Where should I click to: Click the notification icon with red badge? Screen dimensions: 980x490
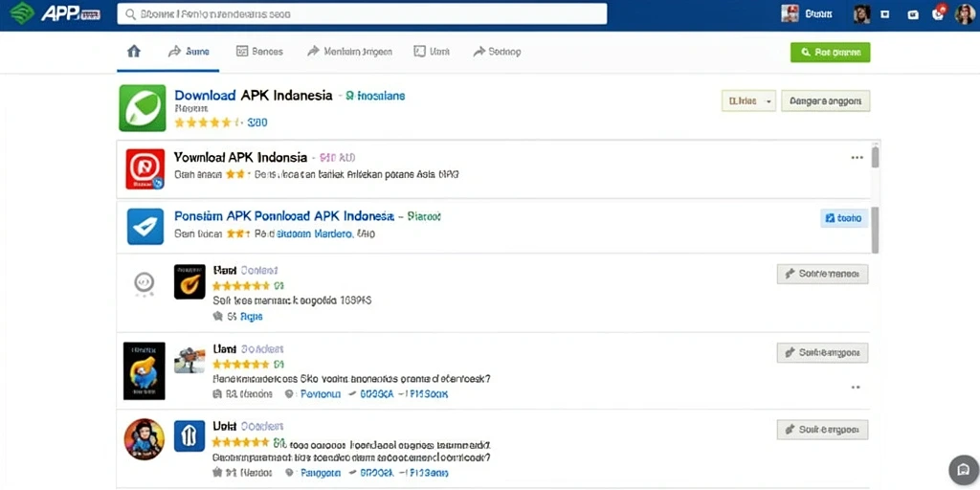pos(939,13)
